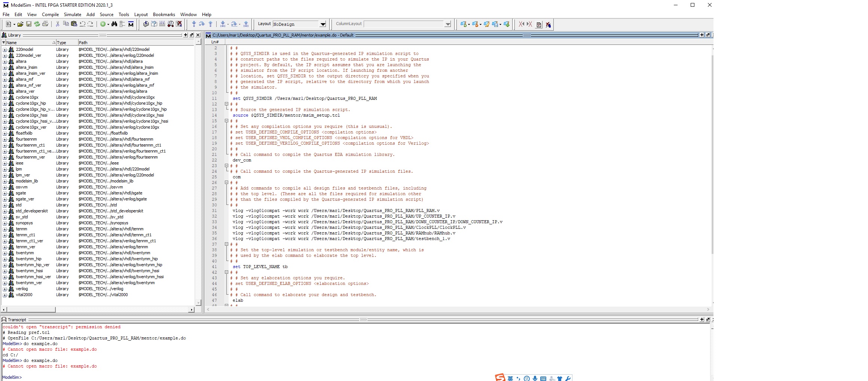Open the Bookmarks menu

click(x=164, y=15)
